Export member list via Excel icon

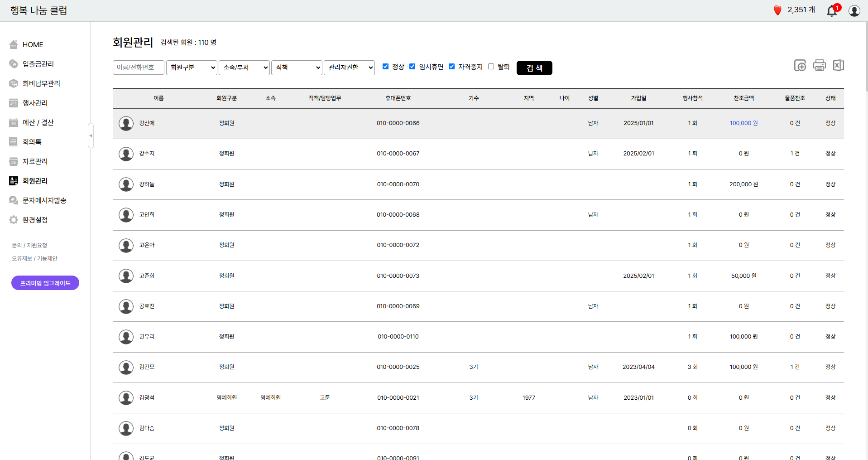838,65
